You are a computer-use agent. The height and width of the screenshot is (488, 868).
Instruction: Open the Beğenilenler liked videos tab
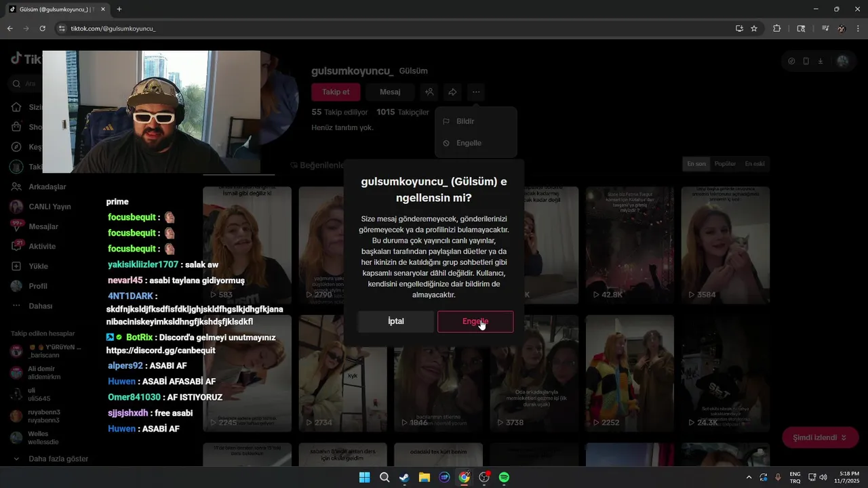click(317, 165)
